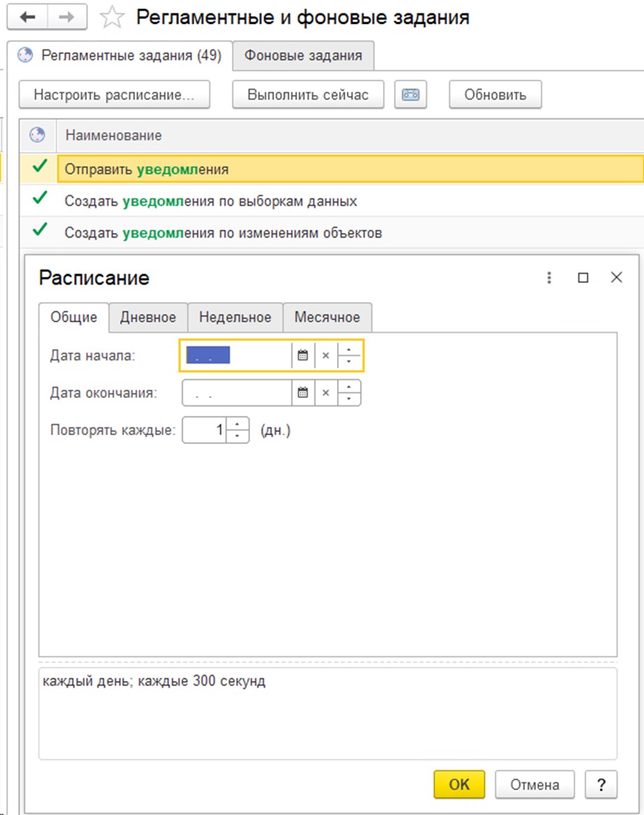Click the Отмена button
644x815 pixels.
pos(535,784)
